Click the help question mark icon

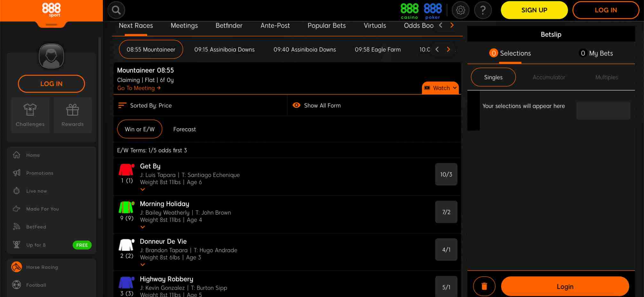pyautogui.click(x=483, y=10)
